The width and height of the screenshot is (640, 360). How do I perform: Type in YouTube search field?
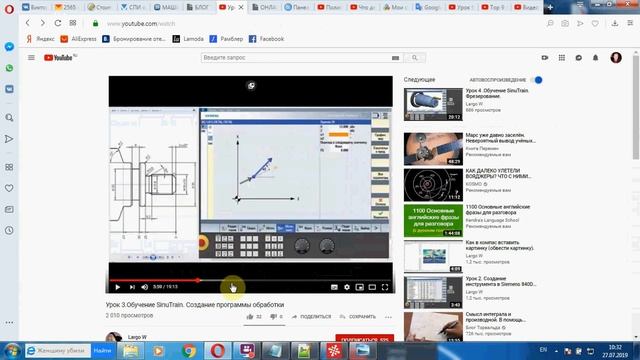(x=296, y=58)
